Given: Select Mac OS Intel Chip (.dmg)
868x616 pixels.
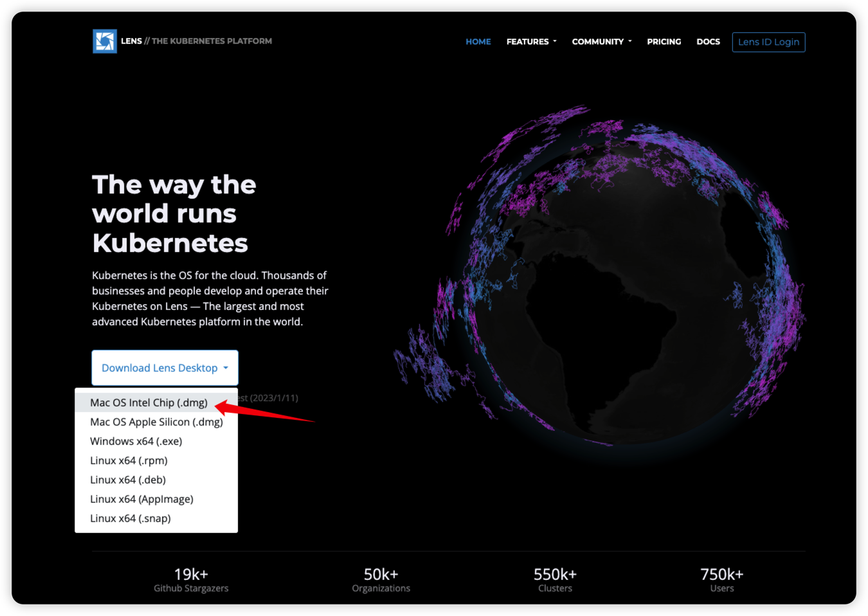Looking at the screenshot, I should [x=156, y=403].
